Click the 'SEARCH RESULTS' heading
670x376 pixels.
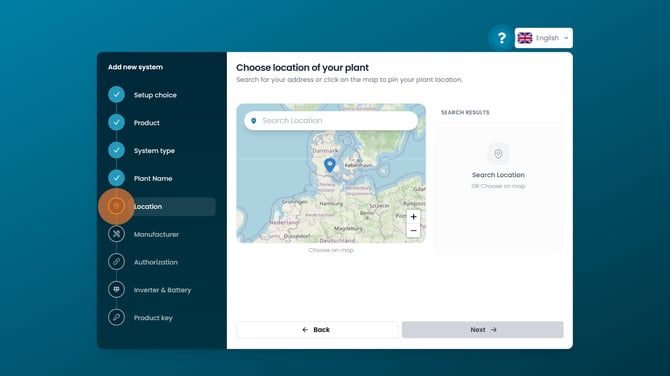(x=465, y=112)
